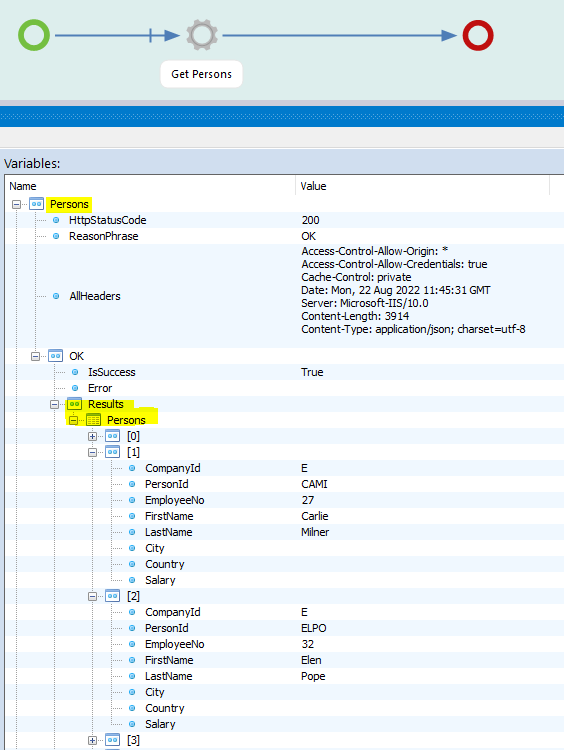564x750 pixels.
Task: Click the gear activity icon above Get Persons
Action: point(202,35)
